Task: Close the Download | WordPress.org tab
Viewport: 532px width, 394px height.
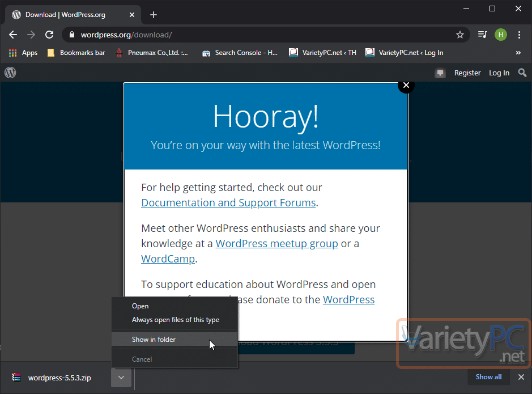Action: tap(132, 15)
